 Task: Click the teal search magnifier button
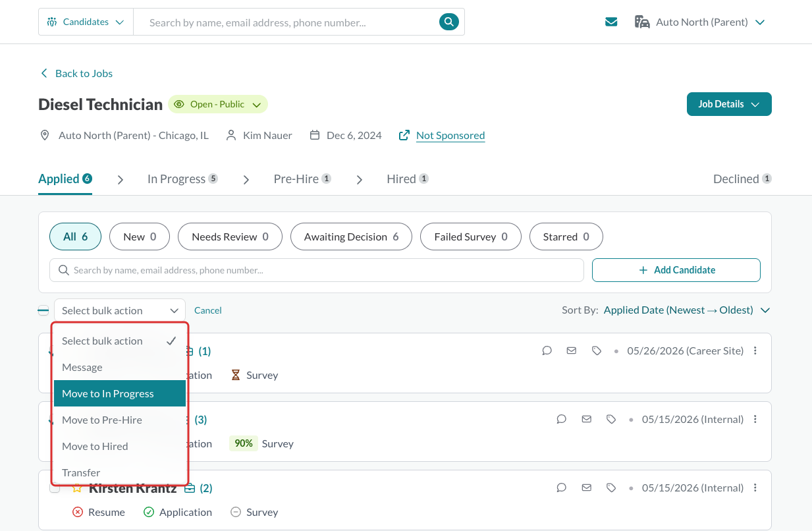click(x=448, y=22)
